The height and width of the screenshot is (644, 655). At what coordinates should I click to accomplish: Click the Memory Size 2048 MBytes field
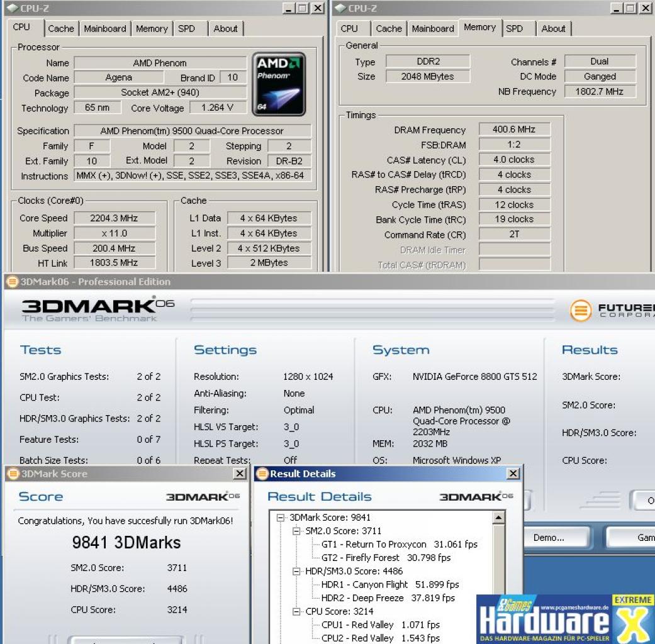pos(428,77)
